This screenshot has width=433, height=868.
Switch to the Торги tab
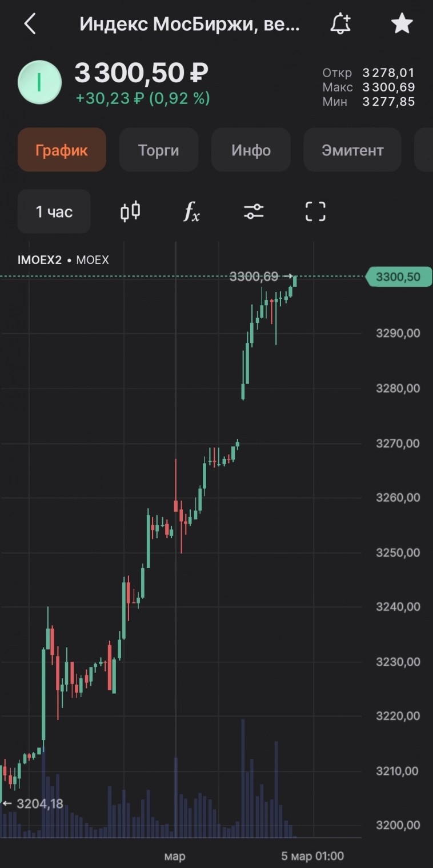point(158,150)
